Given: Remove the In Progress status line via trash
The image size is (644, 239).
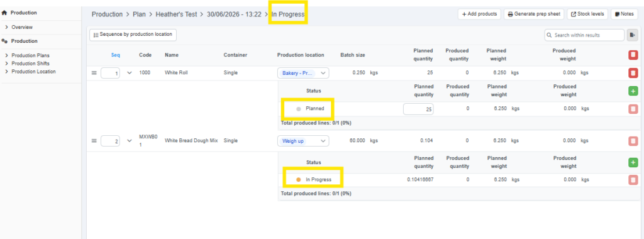Looking at the screenshot, I should click(x=633, y=179).
